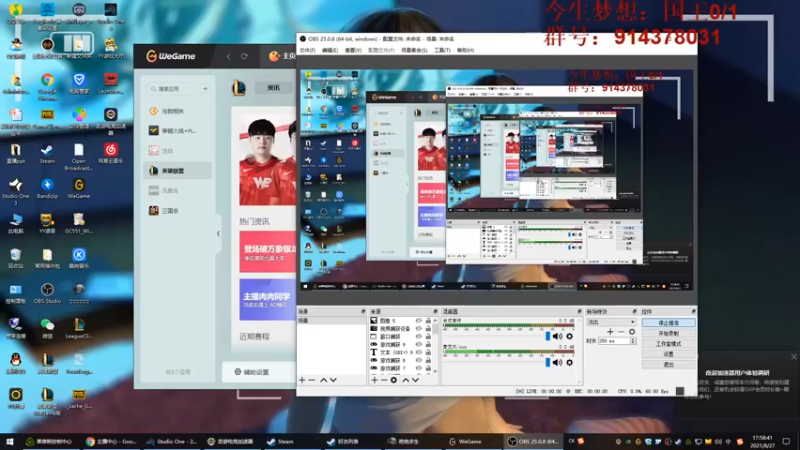Open Bandizip desktop shortcut
Screen dimensions: 800x450
pyautogui.click(x=47, y=188)
